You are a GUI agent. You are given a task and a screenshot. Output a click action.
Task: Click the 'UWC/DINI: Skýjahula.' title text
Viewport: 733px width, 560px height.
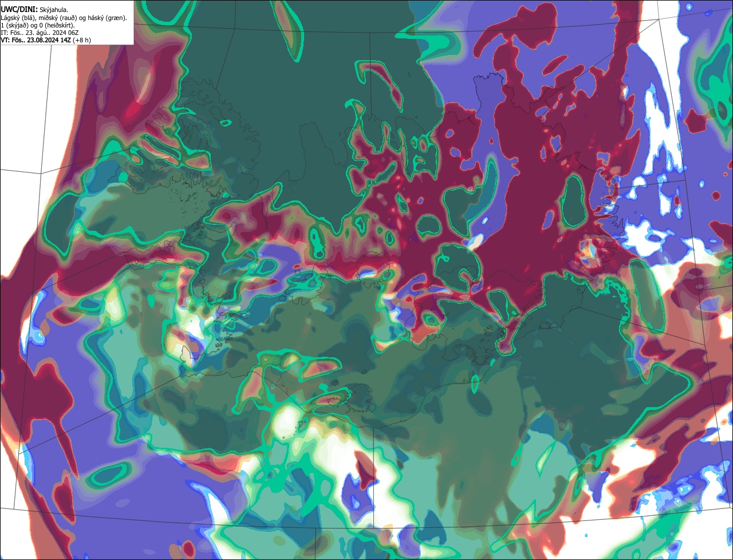click(x=34, y=10)
